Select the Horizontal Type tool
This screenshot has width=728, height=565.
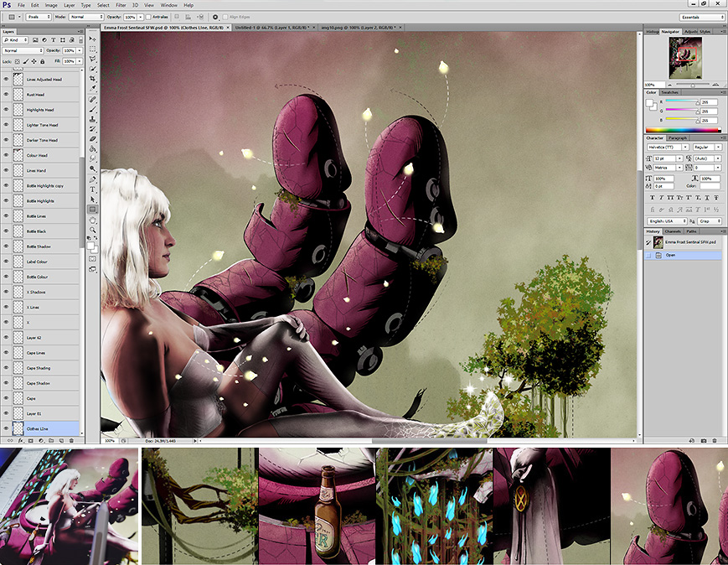(92, 189)
